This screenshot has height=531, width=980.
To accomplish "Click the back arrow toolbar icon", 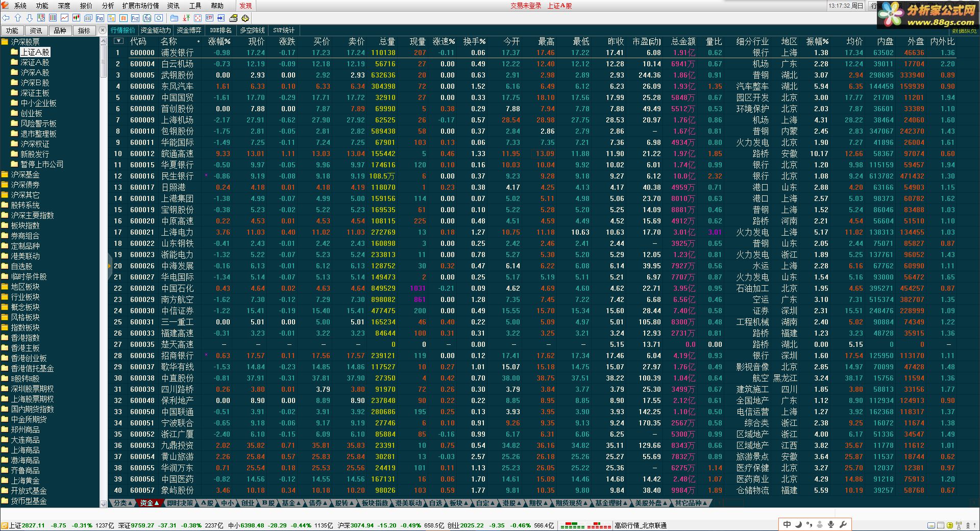I will pos(6,18).
